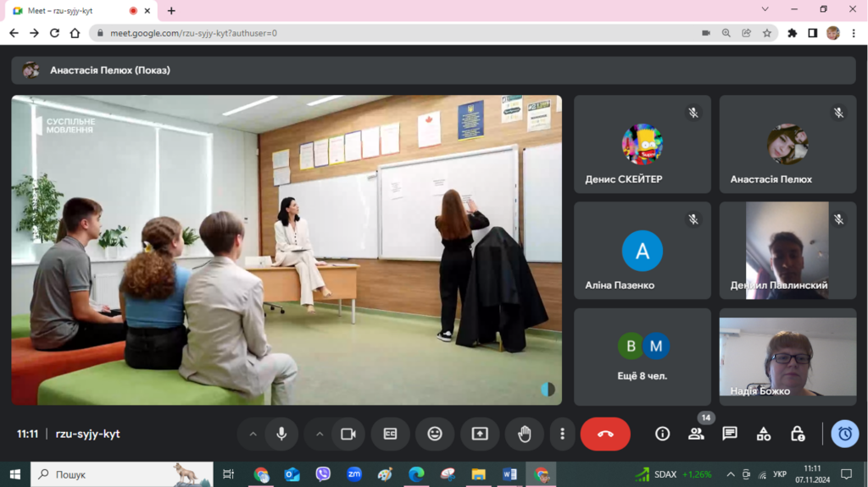Expand audio settings arrow beside microphone

(x=253, y=434)
